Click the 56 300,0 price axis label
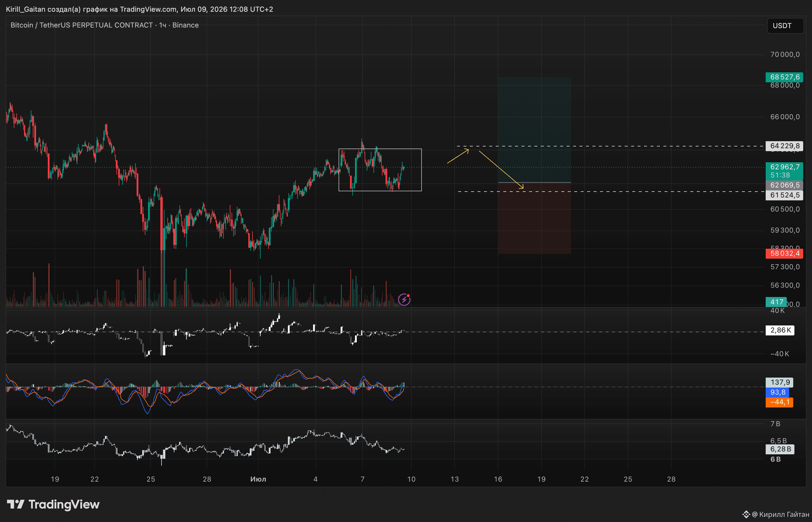This screenshot has height=522, width=812. (784, 285)
